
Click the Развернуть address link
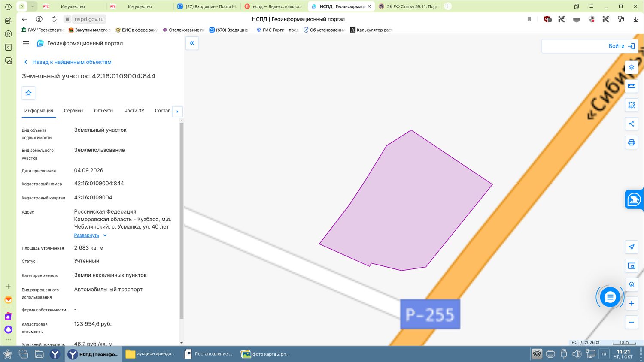tap(86, 235)
